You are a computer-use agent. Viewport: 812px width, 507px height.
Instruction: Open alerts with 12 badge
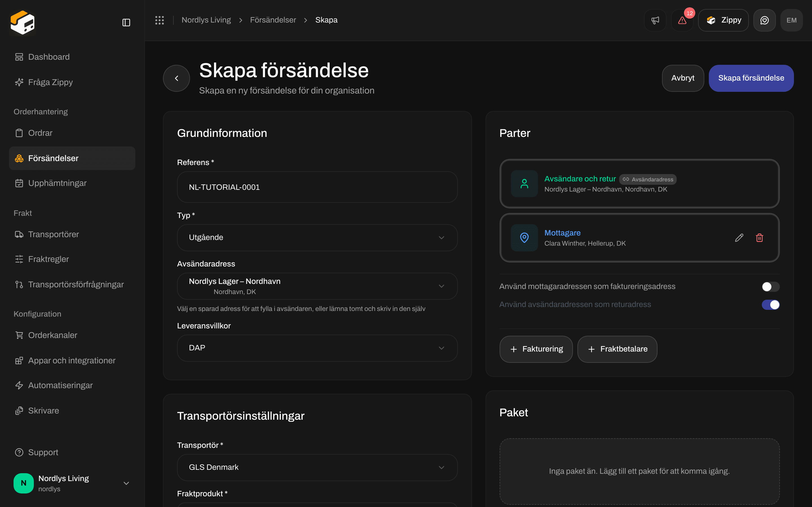(682, 20)
